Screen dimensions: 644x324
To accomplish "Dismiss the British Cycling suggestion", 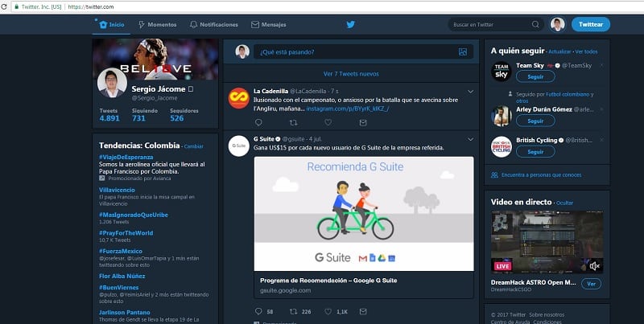I will click(601, 140).
